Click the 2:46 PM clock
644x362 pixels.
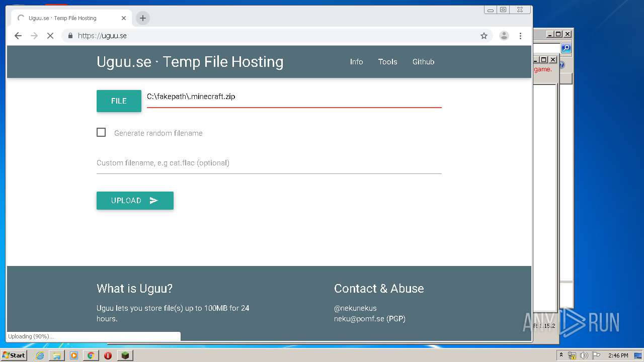618,355
